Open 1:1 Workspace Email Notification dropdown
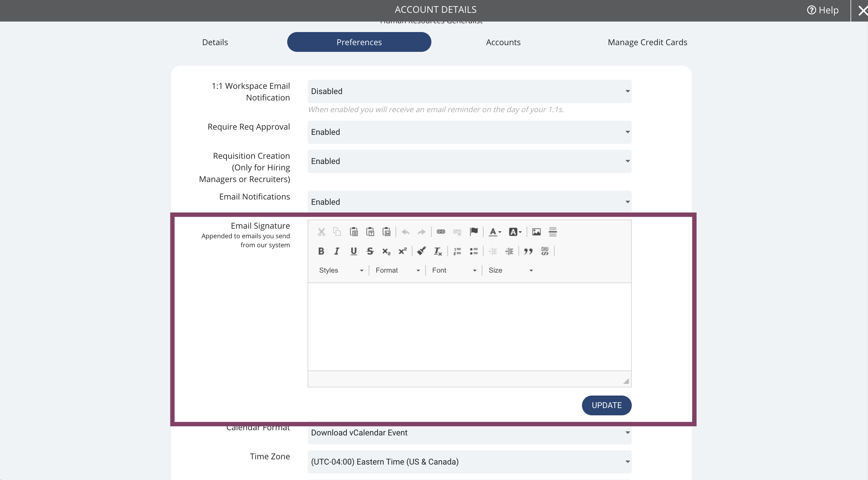Viewport: 868px width, 480px height. [x=469, y=91]
